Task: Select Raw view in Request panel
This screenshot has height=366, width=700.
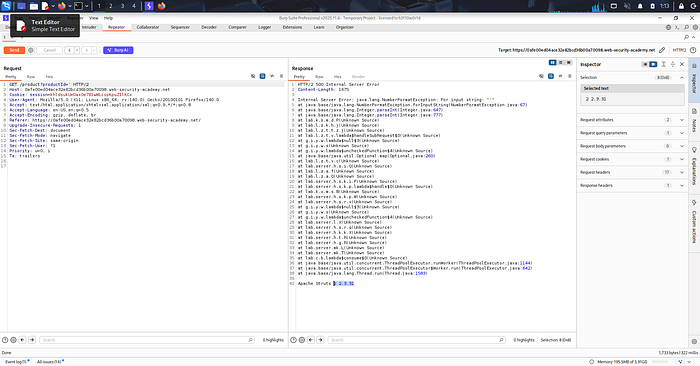Action: click(31, 77)
